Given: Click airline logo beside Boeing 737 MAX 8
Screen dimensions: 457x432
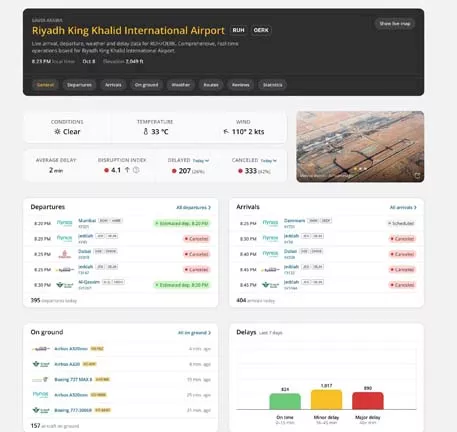Looking at the screenshot, I should (41, 379).
